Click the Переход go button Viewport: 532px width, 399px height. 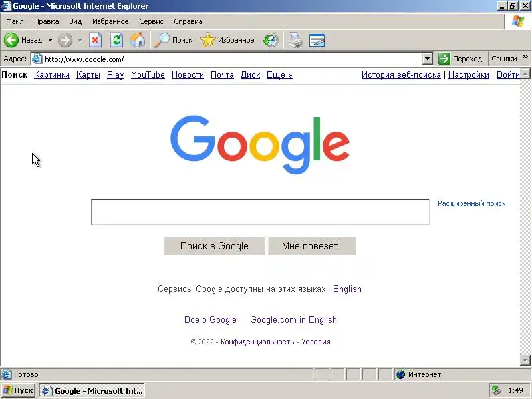click(x=460, y=59)
